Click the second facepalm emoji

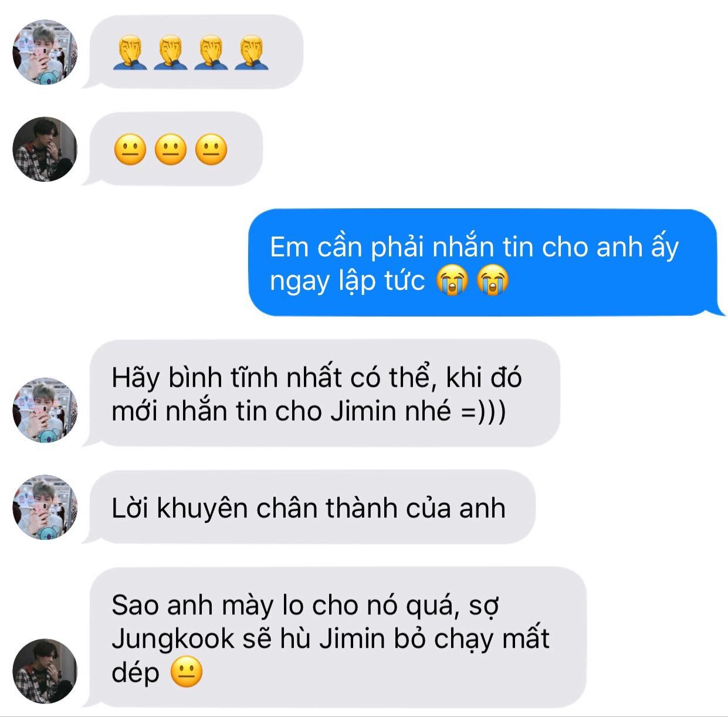170,52
